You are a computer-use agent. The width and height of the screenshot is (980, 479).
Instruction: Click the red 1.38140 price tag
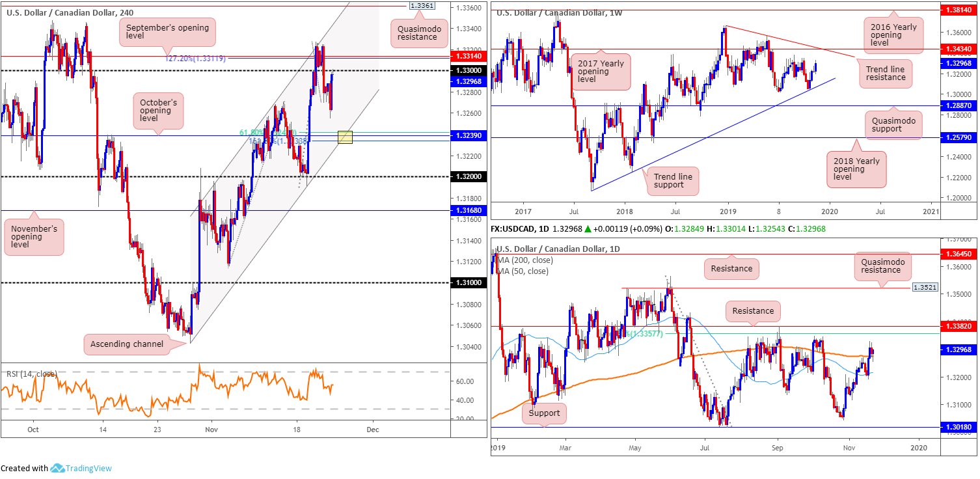[x=957, y=11]
